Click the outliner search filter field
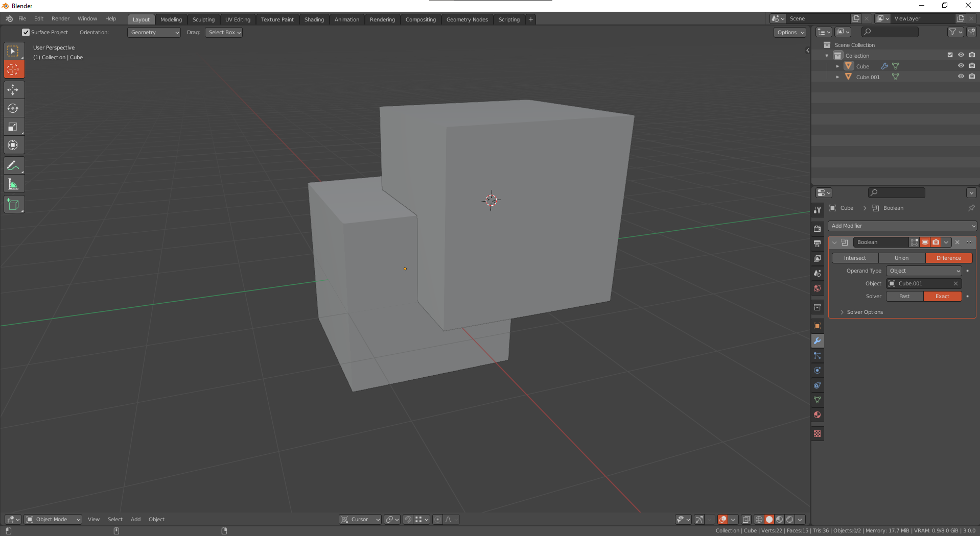 tap(890, 32)
